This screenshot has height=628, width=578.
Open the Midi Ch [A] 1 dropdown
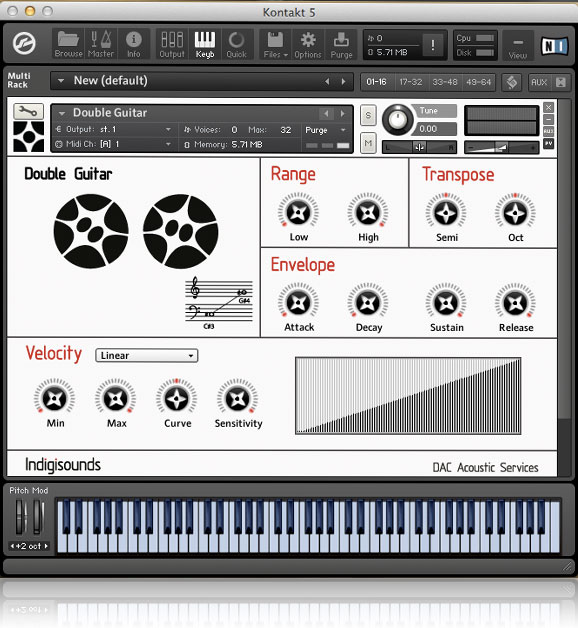click(x=114, y=144)
